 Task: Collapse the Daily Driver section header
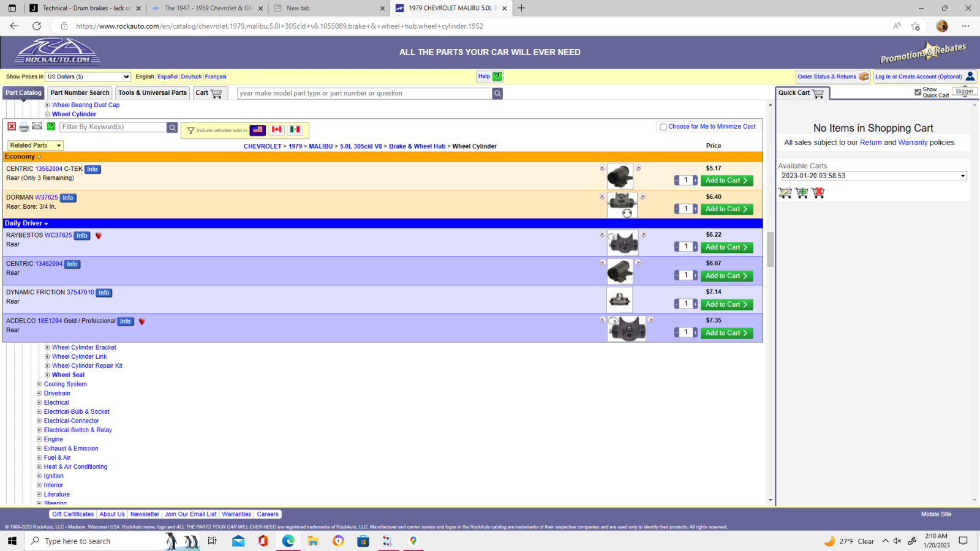[26, 223]
